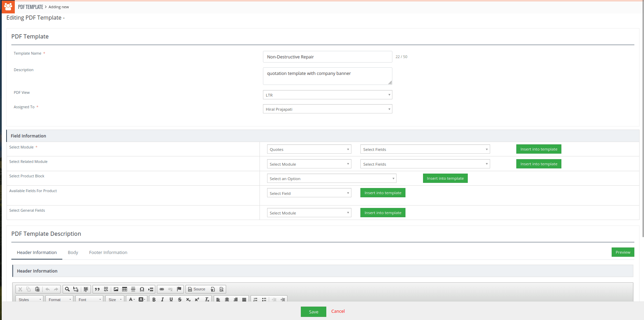The image size is (644, 320).
Task: Click the Template Name input field
Action: click(x=327, y=57)
